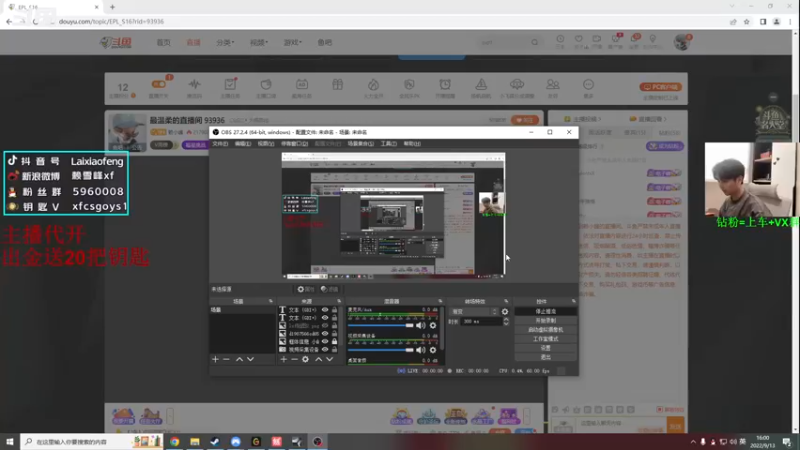The height and width of the screenshot is (450, 800).
Task: Step the 300 ms transition duration
Action: 506,321
